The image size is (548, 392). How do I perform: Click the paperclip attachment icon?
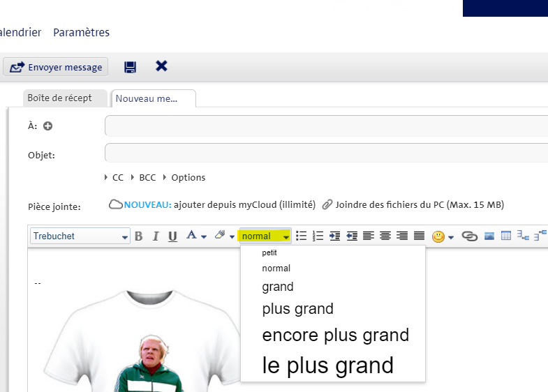[327, 204]
